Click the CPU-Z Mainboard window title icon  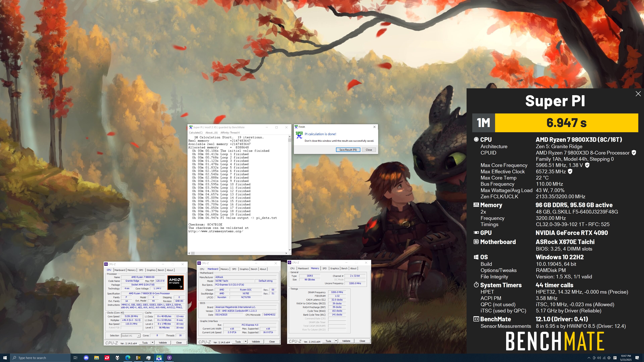click(x=199, y=263)
